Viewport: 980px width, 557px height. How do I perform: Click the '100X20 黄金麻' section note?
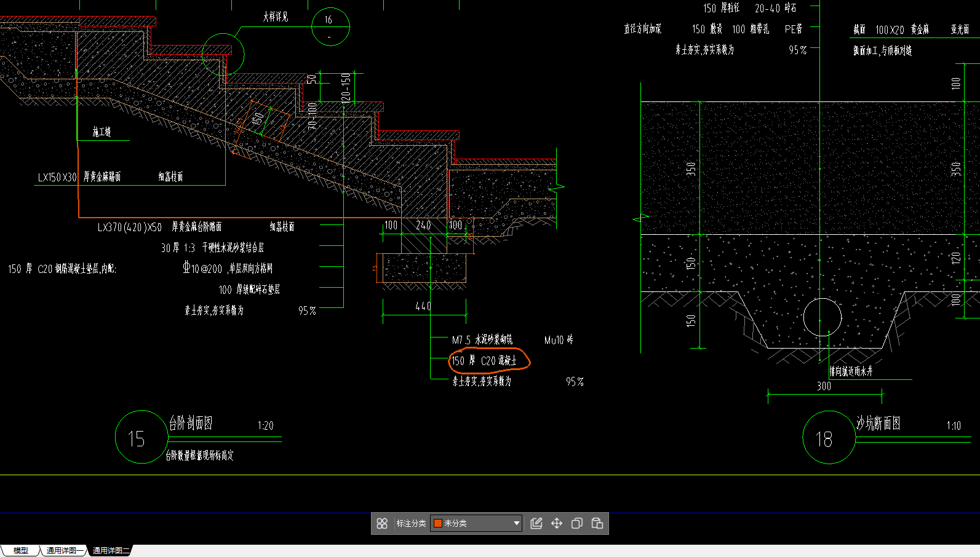point(902,30)
